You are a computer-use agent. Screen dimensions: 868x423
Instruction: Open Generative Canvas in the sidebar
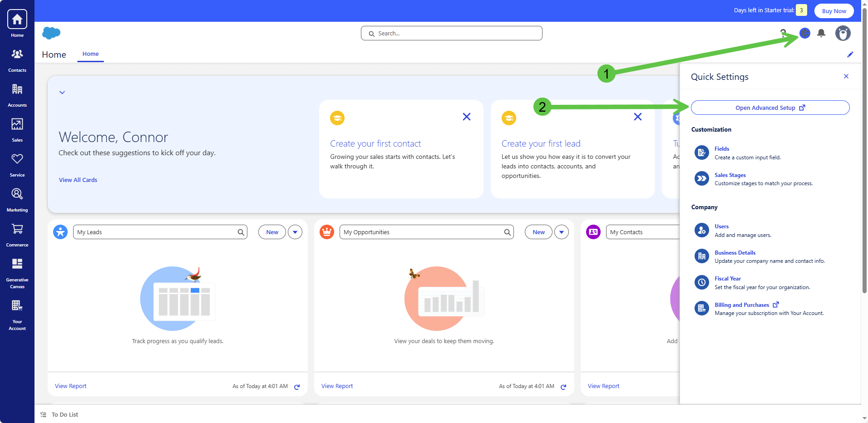[17, 272]
